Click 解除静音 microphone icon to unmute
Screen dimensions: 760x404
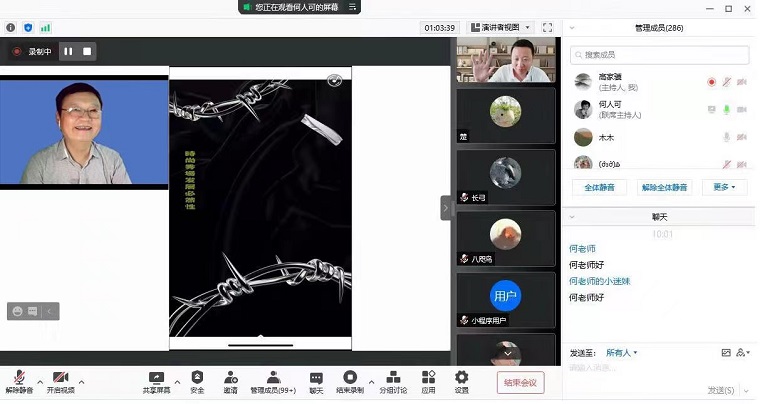tap(19, 378)
